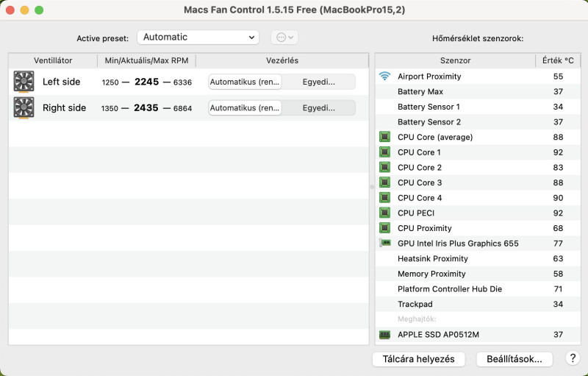Click the Ventillátor column header
Screen dimensions: 588x376
click(53, 60)
